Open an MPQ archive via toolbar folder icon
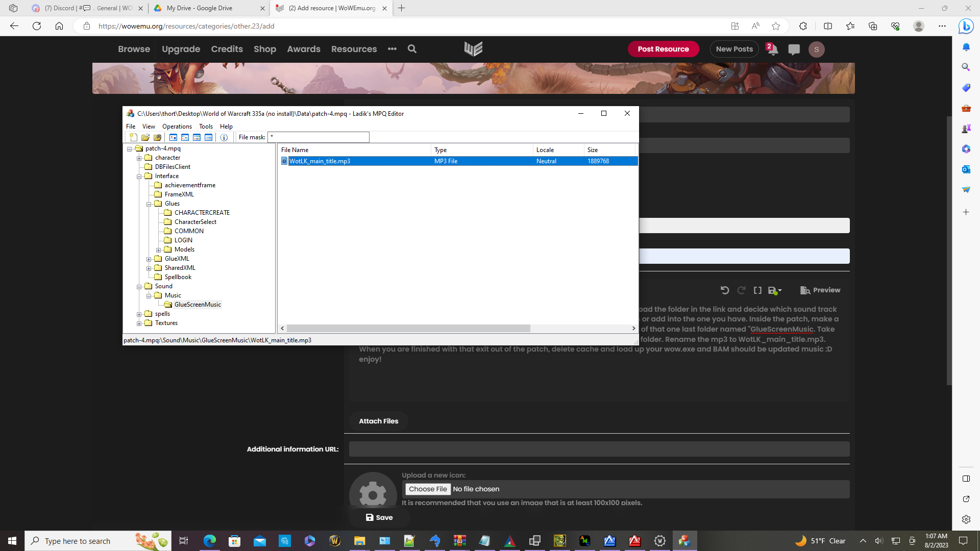The image size is (980, 551). [x=145, y=137]
